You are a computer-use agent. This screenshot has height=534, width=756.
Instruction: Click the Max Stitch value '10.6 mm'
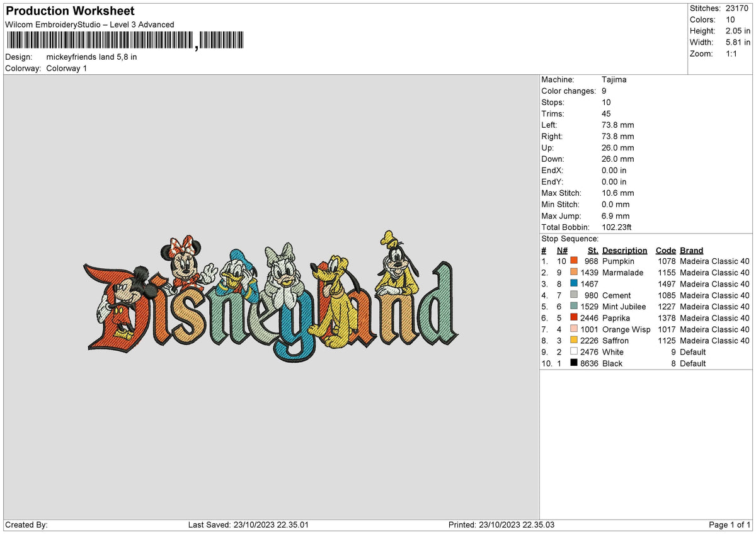pyautogui.click(x=618, y=193)
